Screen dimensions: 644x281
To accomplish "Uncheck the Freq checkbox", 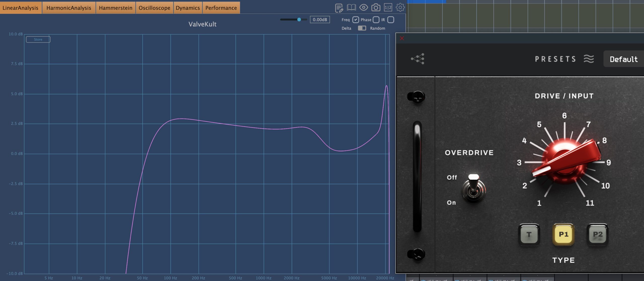I will tap(355, 20).
